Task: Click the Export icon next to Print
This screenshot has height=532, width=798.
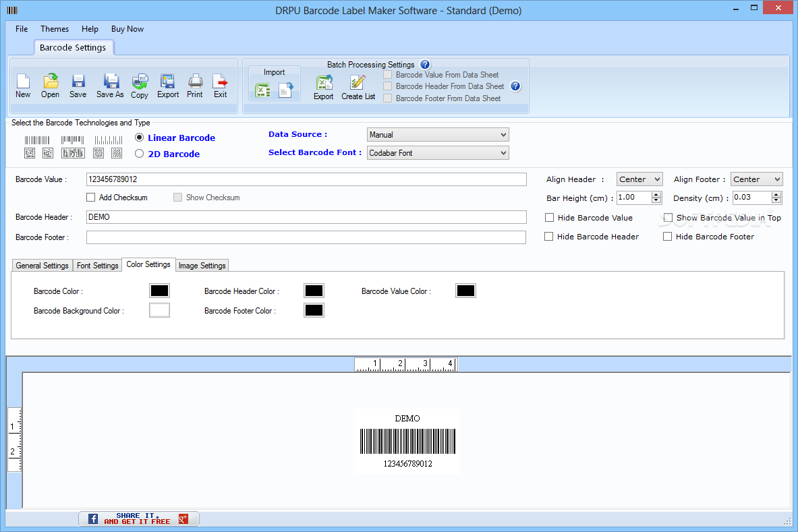Action: coord(168,86)
